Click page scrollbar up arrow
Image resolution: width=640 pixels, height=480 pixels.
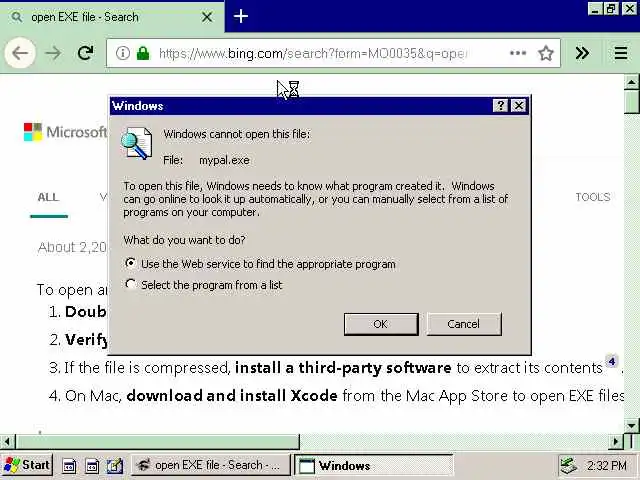coord(631,82)
